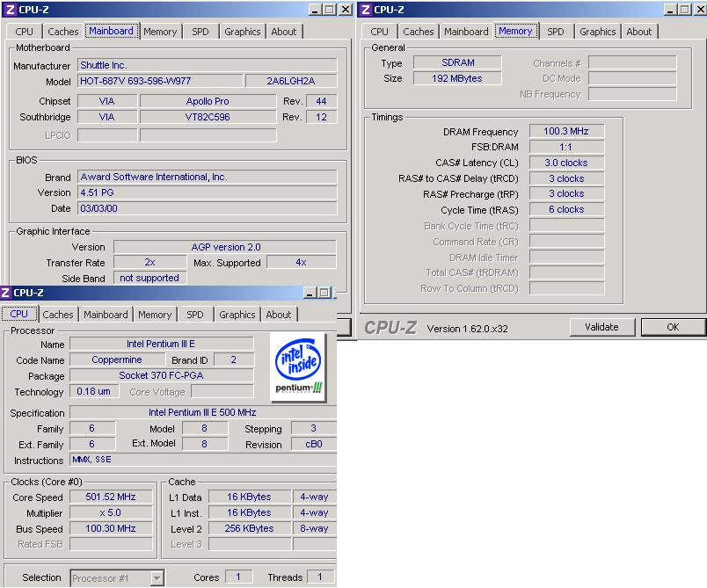The height and width of the screenshot is (588, 707).
Task: Click the Revision value cB0
Action: [314, 444]
